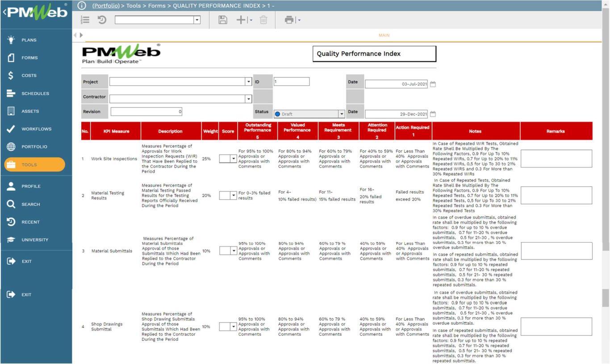Click the 25% weight value
Image resolution: width=610 pixels, height=364 pixels.
(x=206, y=159)
